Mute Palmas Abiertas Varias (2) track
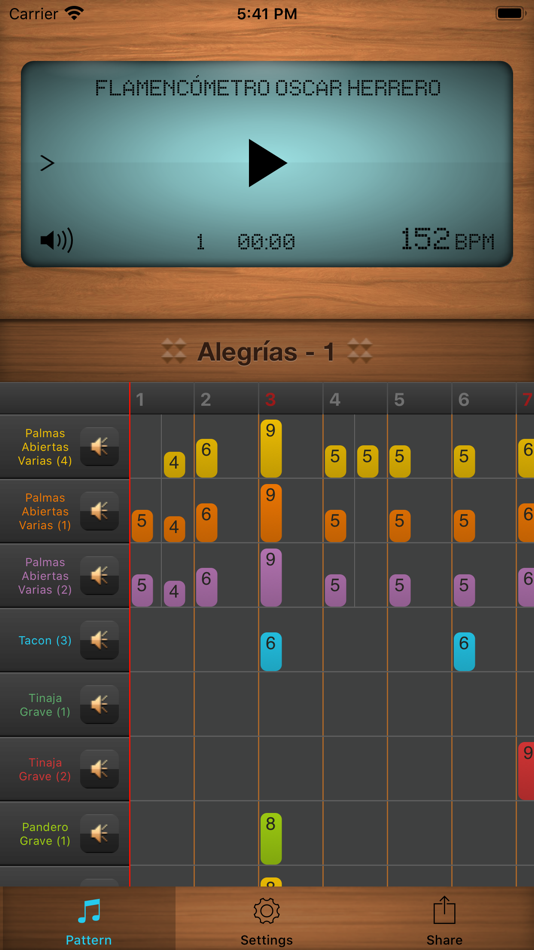Screen dimensions: 534x950 coord(99,576)
